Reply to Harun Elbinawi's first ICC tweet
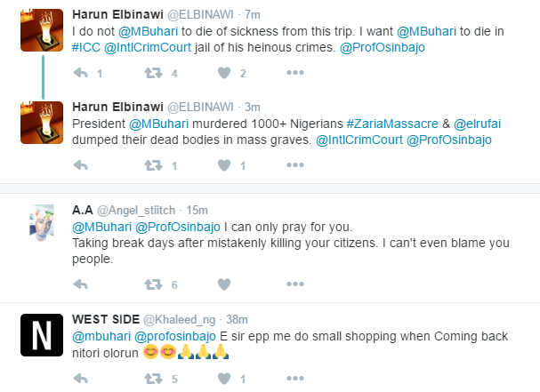 pyautogui.click(x=79, y=72)
